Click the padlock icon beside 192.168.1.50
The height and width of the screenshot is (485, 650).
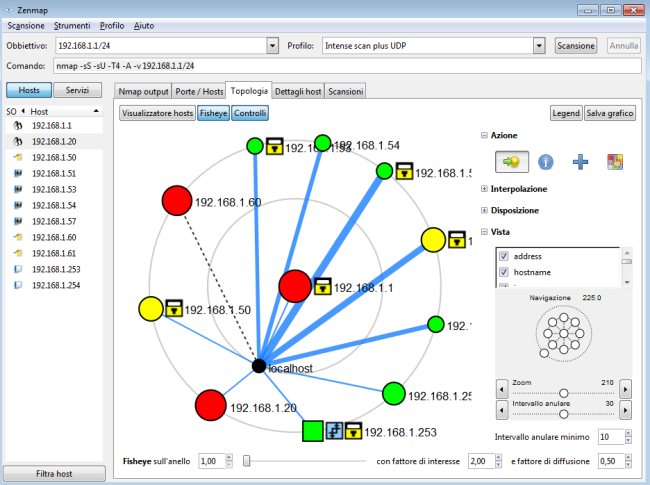click(x=174, y=308)
